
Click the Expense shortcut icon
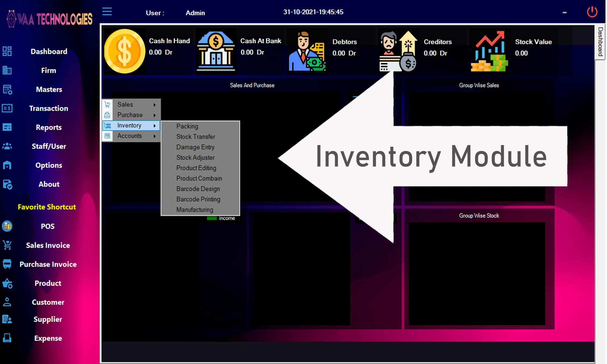[x=7, y=338]
